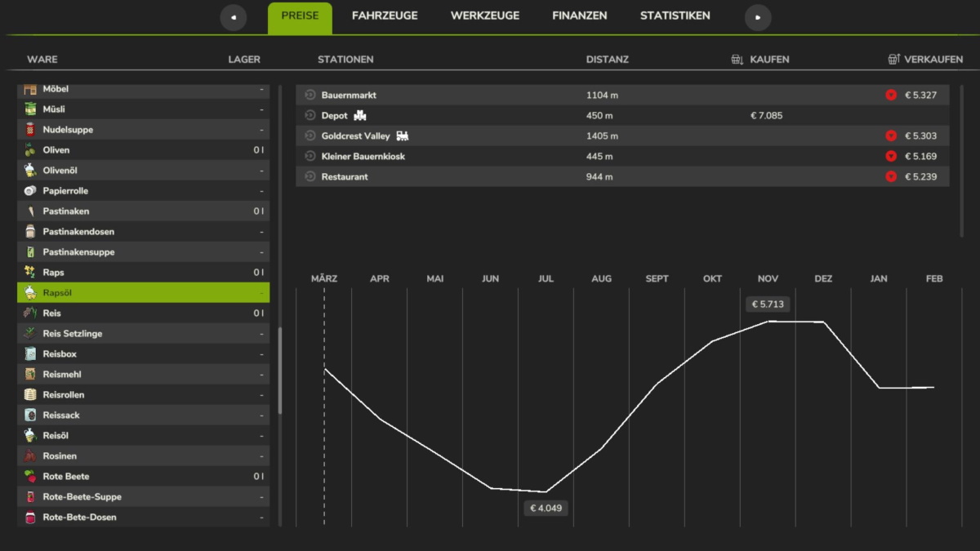Toggle navigation marker for Bauernmarkt
Viewport: 980px width, 551px height.
point(310,95)
